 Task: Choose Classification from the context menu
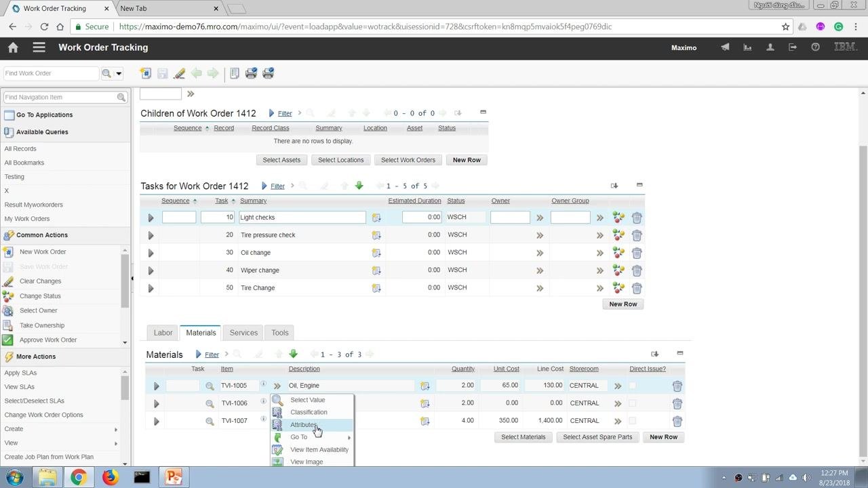pyautogui.click(x=312, y=412)
